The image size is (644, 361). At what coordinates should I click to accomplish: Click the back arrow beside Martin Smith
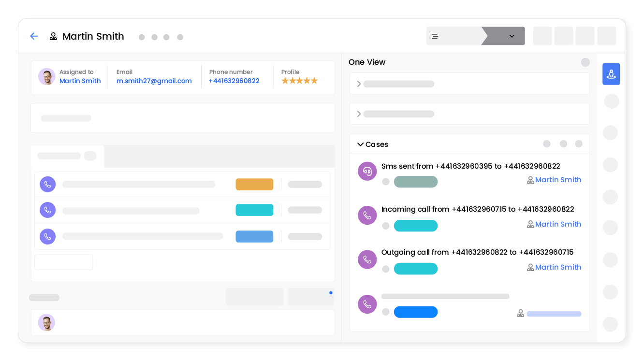tap(34, 36)
